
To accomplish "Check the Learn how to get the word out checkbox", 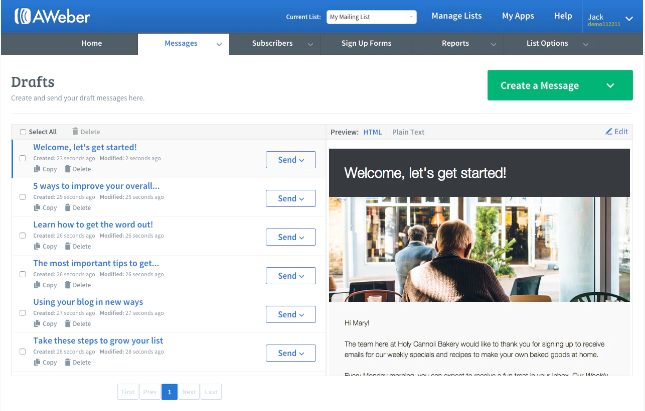I will click(23, 236).
